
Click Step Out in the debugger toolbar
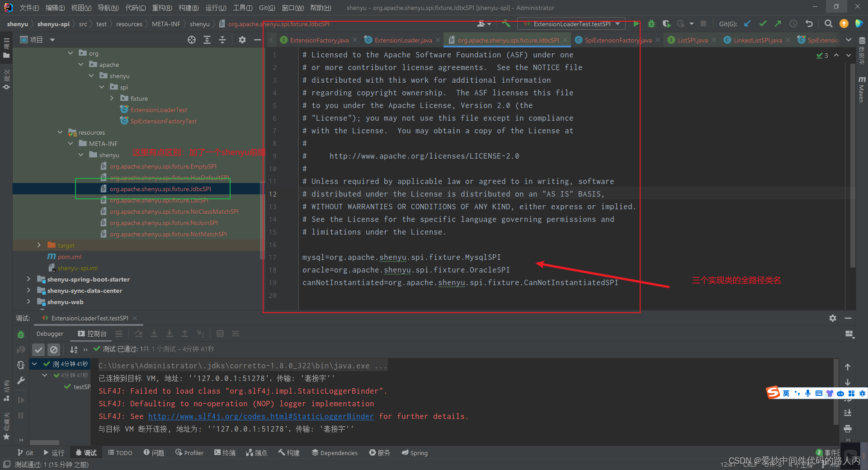tap(185, 334)
